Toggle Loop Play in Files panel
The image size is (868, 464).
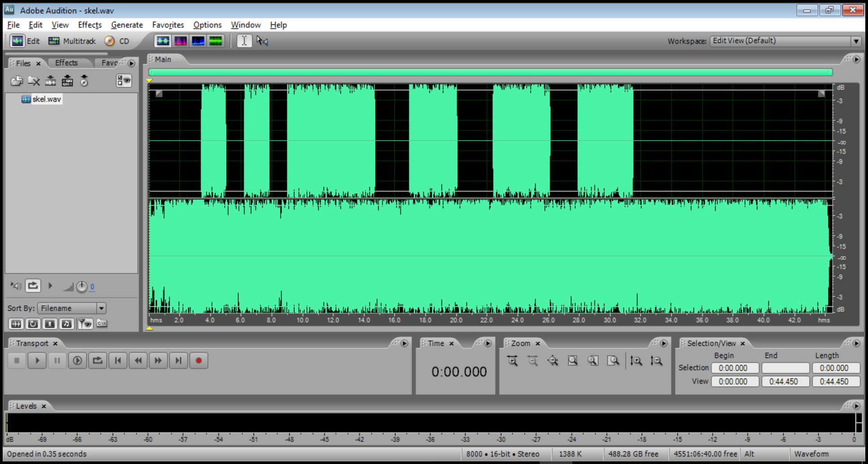point(33,286)
